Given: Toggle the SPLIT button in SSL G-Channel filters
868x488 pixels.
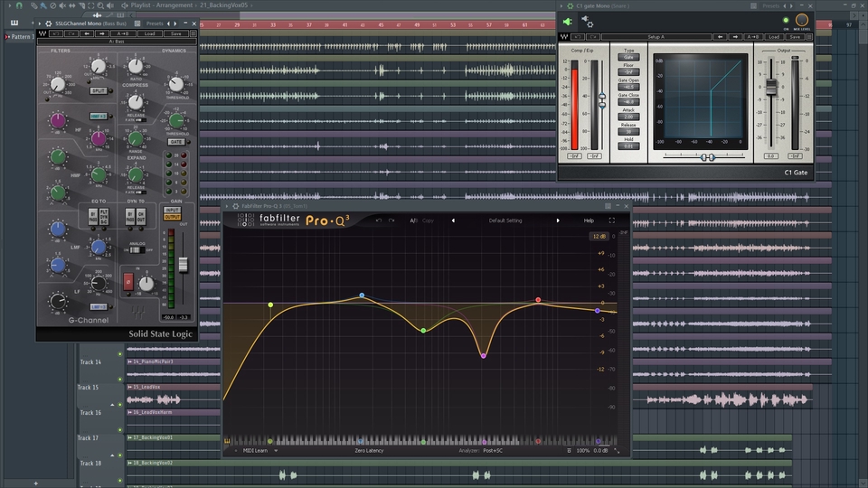Looking at the screenshot, I should 98,90.
